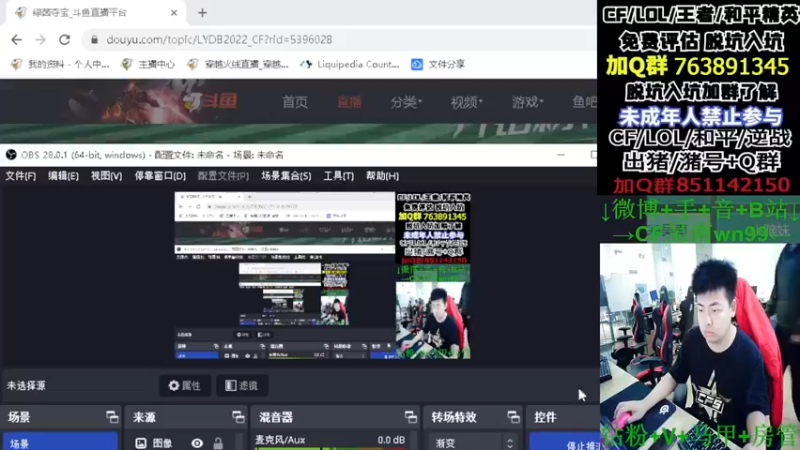Open source 属性 properties button

pos(185,386)
